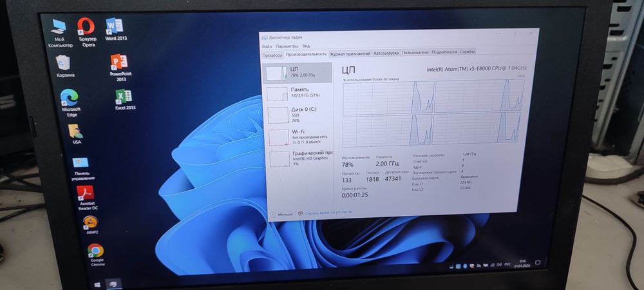Open Панель управления desktop shortcut
Viewport: 644px width, 290px height.
click(82, 169)
